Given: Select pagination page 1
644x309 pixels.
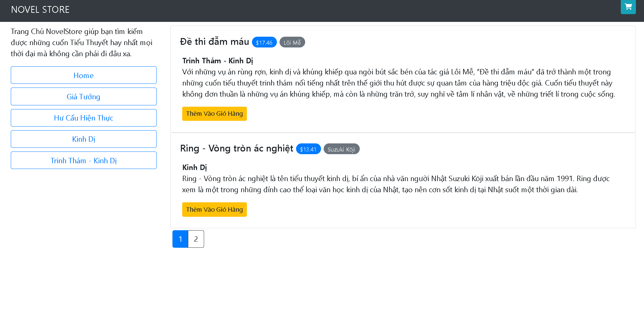Looking at the screenshot, I should [180, 239].
